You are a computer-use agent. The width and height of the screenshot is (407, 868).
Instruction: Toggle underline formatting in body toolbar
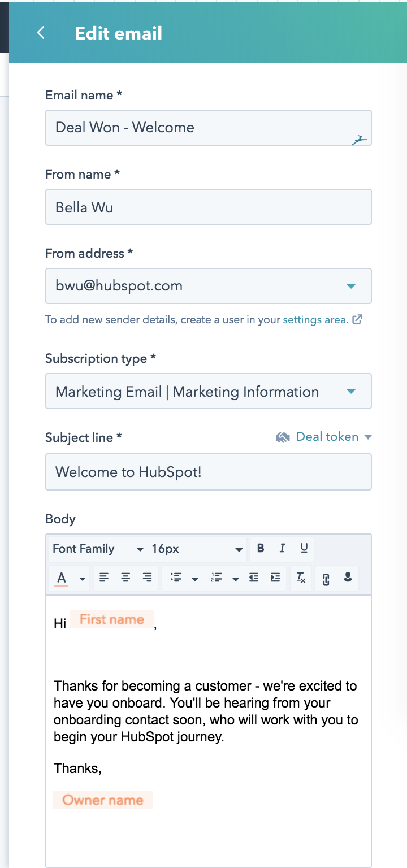click(x=304, y=548)
